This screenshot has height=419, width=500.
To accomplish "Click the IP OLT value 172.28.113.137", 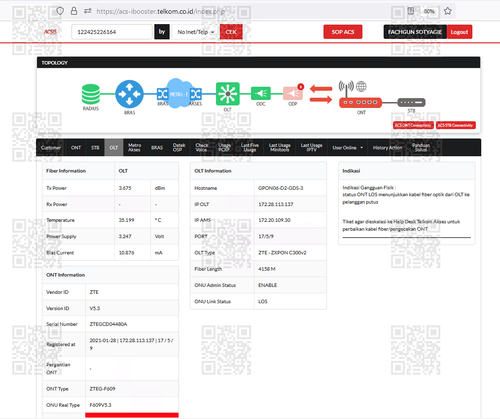I will click(276, 204).
